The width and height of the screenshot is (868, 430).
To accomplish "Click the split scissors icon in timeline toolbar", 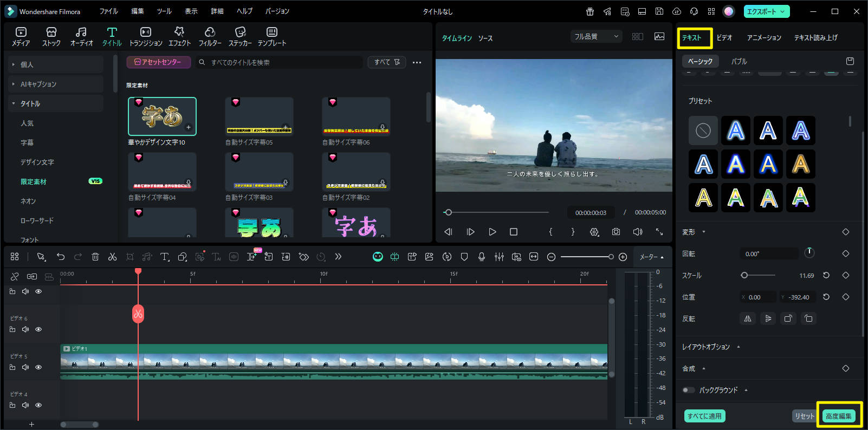I will 112,257.
